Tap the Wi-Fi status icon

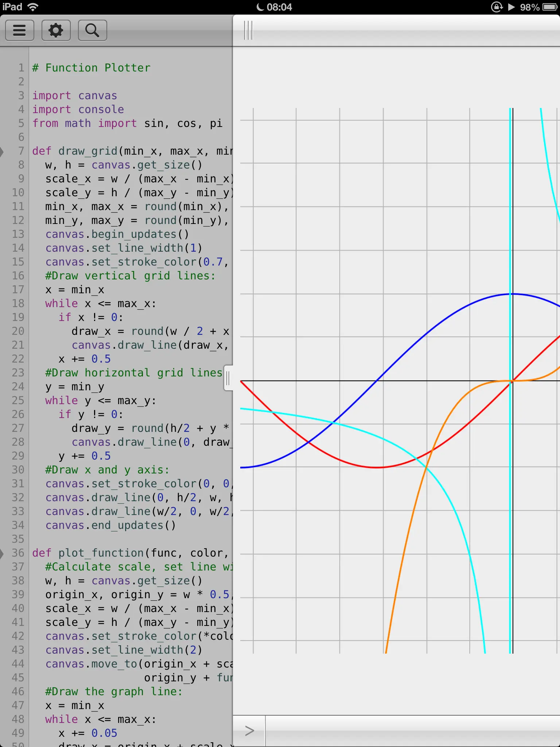click(x=33, y=7)
